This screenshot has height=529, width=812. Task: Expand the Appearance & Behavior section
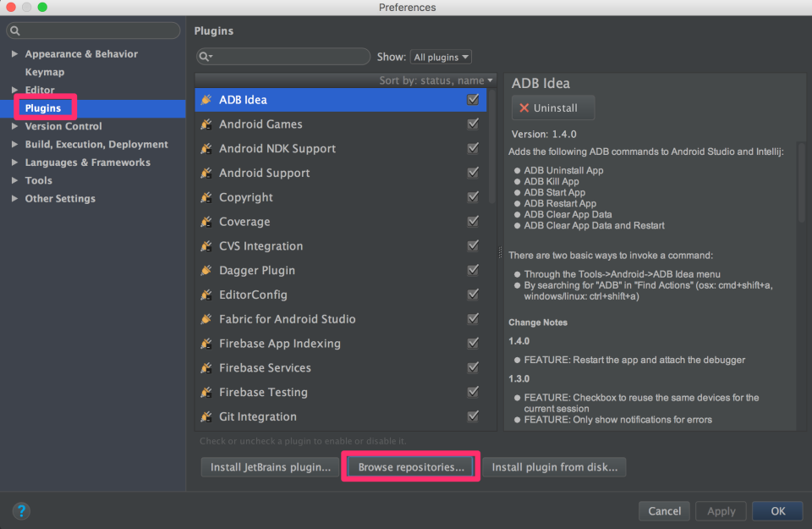click(14, 53)
